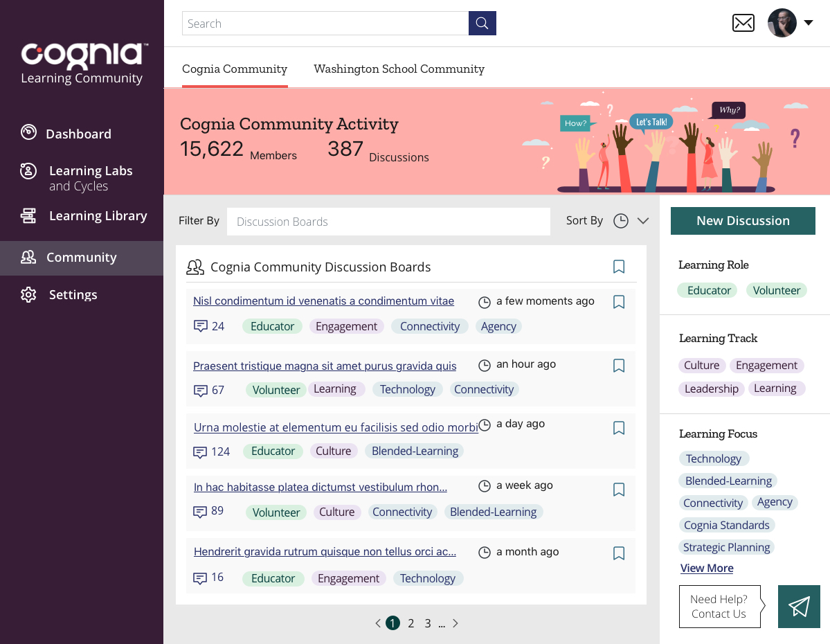Viewport: 830px width, 644px height.
Task: Select page 3 in pagination
Action: click(x=428, y=623)
